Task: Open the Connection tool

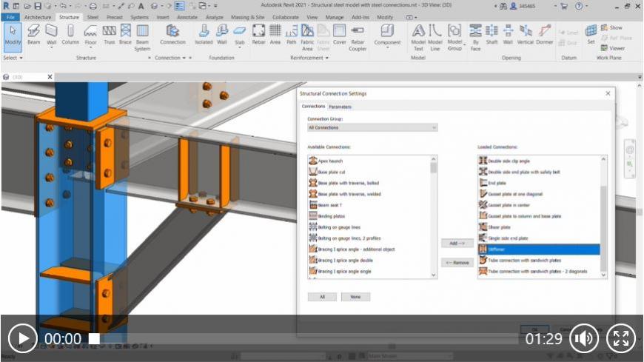Action: pos(172,35)
